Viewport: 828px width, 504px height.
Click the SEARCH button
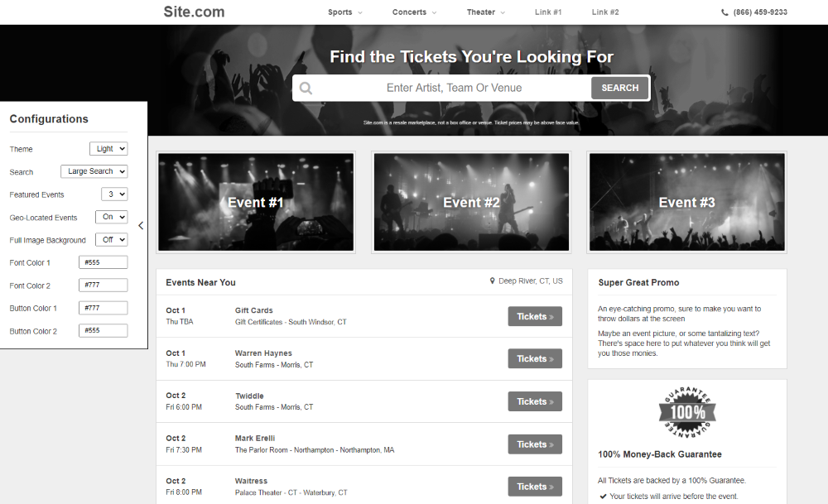(619, 88)
